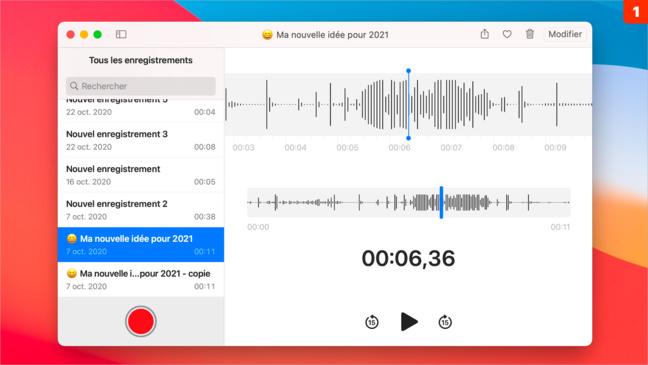Click the 00:11 end time of overview
The width and height of the screenshot is (648, 365).
(x=560, y=227)
